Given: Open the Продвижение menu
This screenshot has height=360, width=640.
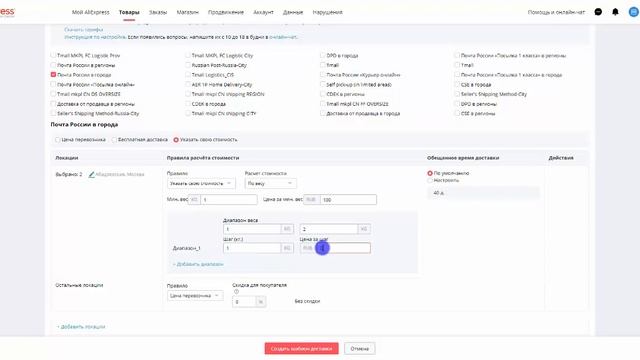Looking at the screenshot, I should pos(226,12).
